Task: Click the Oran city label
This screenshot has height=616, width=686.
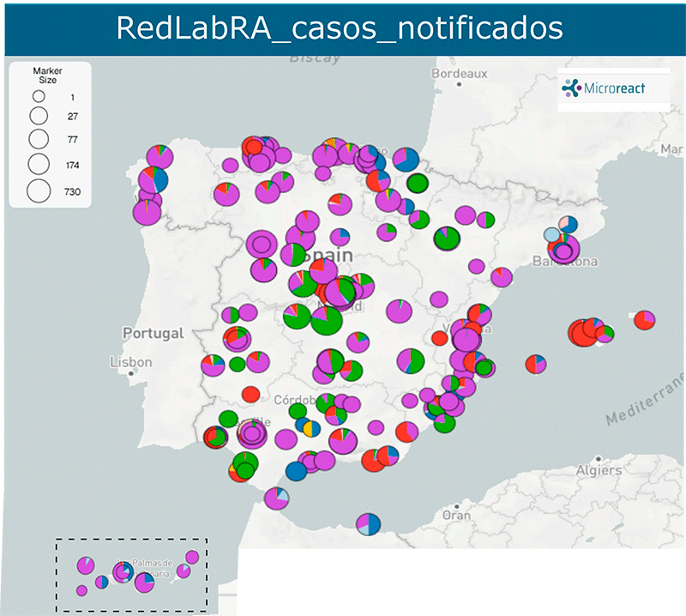Action: coord(456,516)
